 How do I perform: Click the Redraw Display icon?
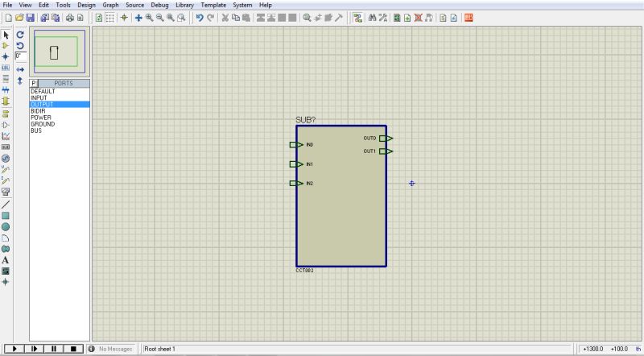[x=99, y=18]
